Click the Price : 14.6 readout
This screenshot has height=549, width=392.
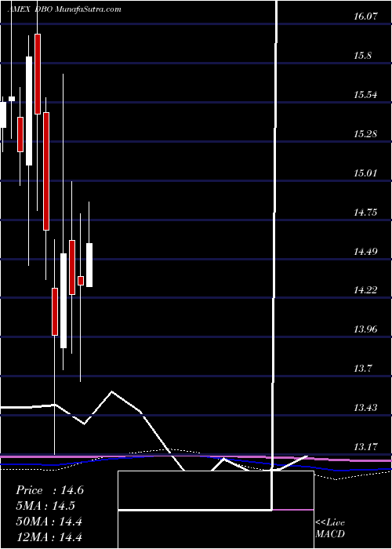point(49,490)
